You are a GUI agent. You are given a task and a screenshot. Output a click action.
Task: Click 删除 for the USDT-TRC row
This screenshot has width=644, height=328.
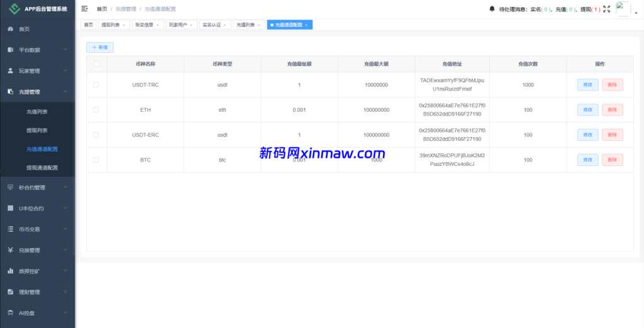[613, 85]
